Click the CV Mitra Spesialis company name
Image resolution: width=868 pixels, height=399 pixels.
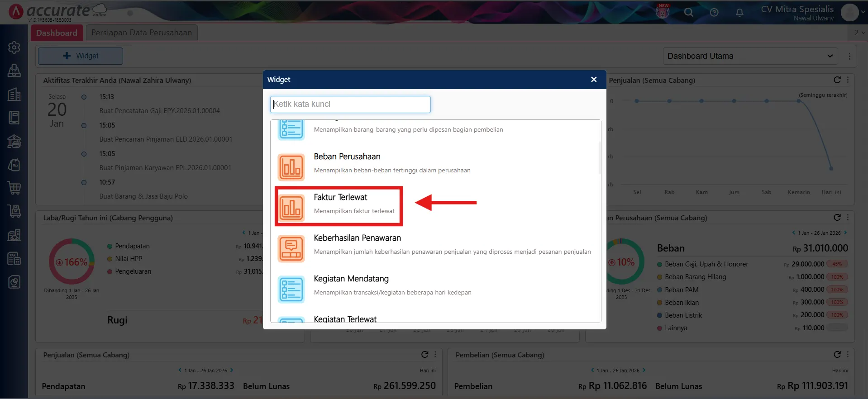pyautogui.click(x=797, y=9)
